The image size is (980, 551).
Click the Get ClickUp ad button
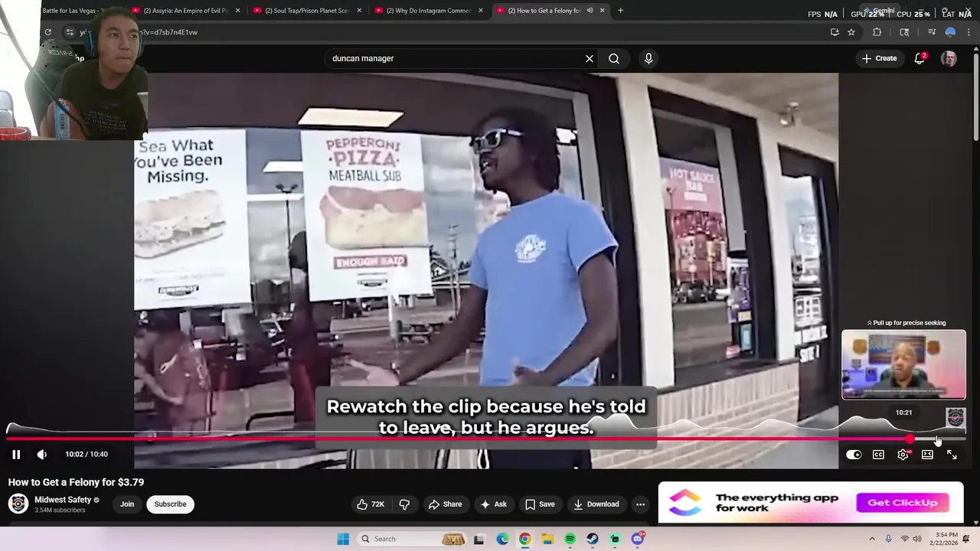coord(903,503)
